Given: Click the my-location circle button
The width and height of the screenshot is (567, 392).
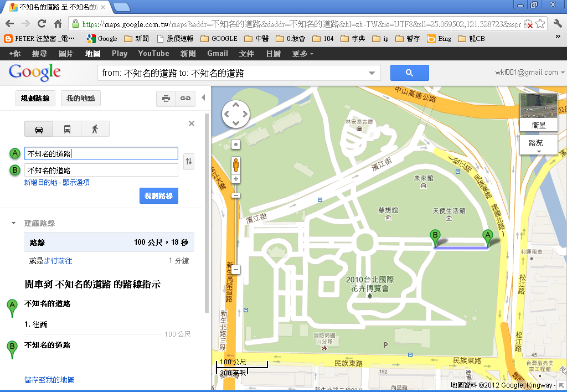Looking at the screenshot, I should [236, 145].
